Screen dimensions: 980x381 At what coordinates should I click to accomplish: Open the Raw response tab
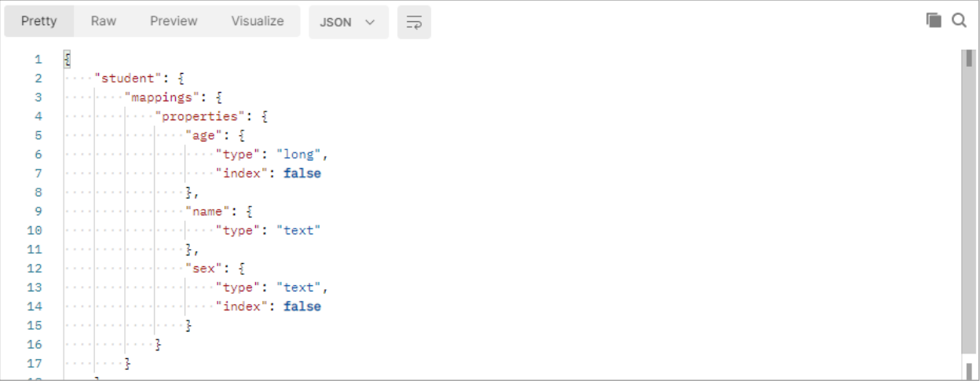click(104, 21)
